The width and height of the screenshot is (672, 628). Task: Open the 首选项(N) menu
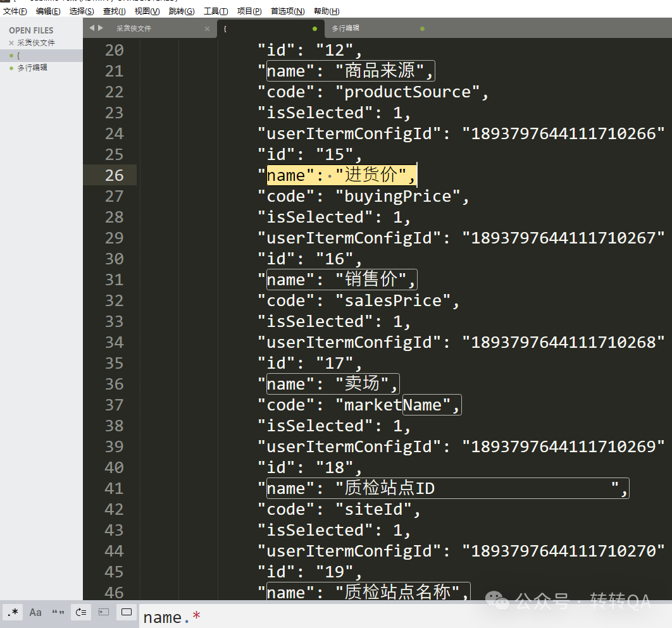click(x=287, y=11)
